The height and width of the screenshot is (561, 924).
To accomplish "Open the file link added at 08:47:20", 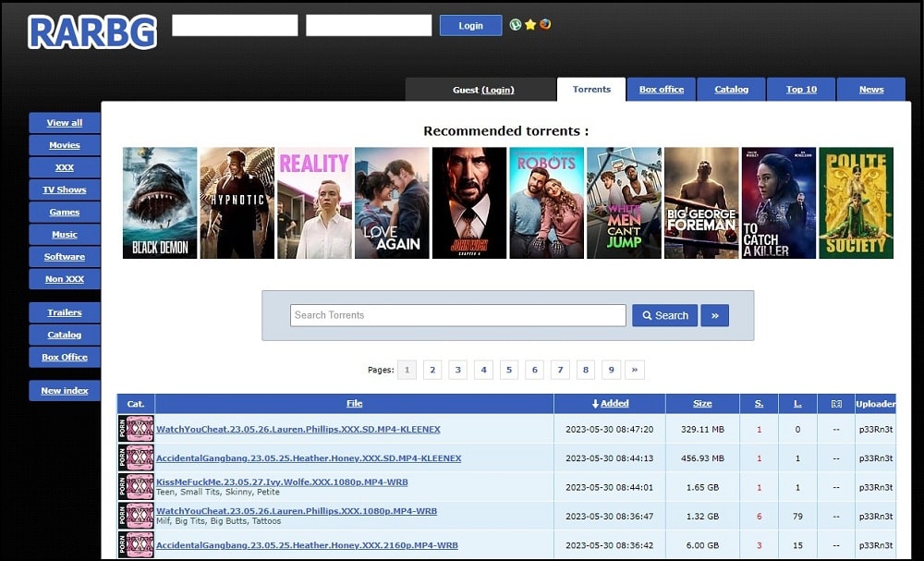I will click(298, 429).
